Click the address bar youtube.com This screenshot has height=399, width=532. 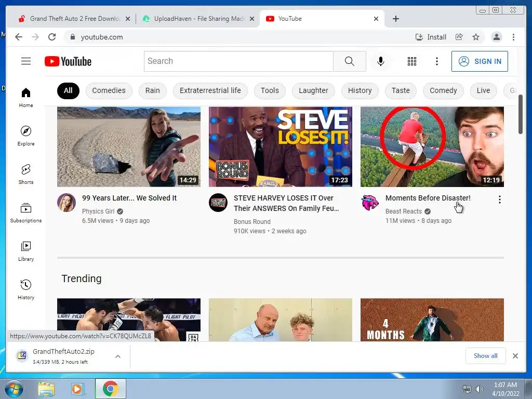click(102, 37)
